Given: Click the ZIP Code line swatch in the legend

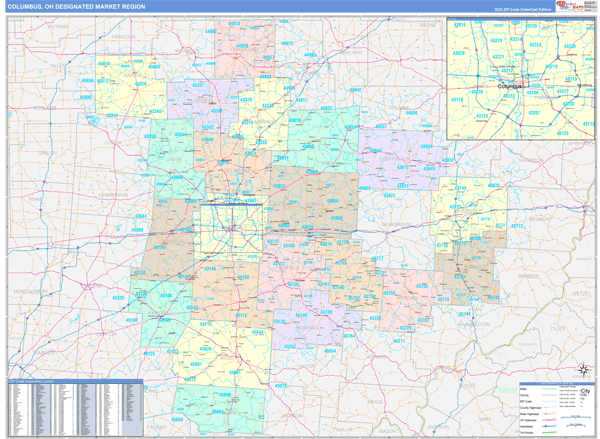Looking at the screenshot, I should (549, 401).
